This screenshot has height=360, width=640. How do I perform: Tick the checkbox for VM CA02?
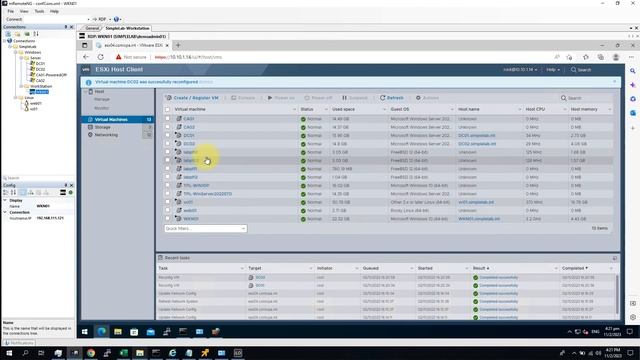click(167, 127)
